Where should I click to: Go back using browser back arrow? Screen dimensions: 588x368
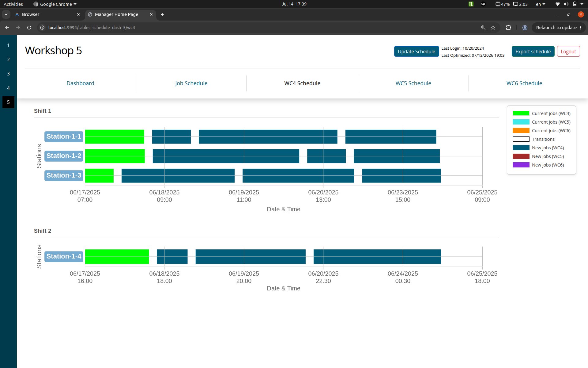pyautogui.click(x=7, y=28)
